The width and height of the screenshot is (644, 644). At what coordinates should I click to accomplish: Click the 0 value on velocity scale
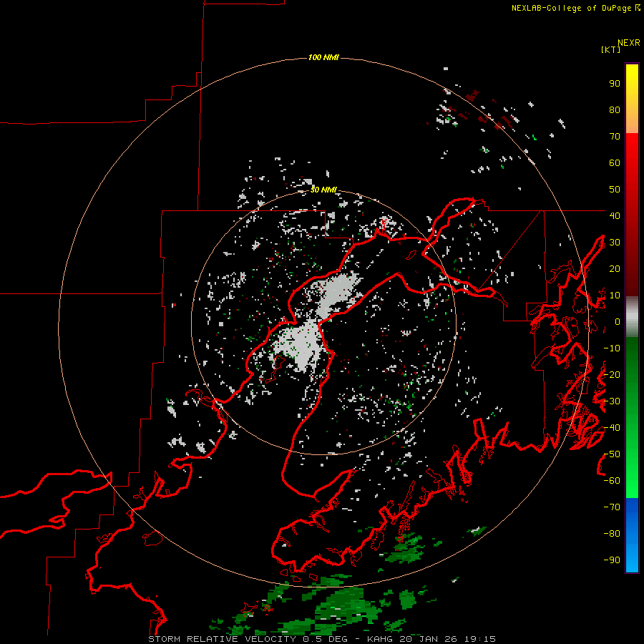point(618,321)
